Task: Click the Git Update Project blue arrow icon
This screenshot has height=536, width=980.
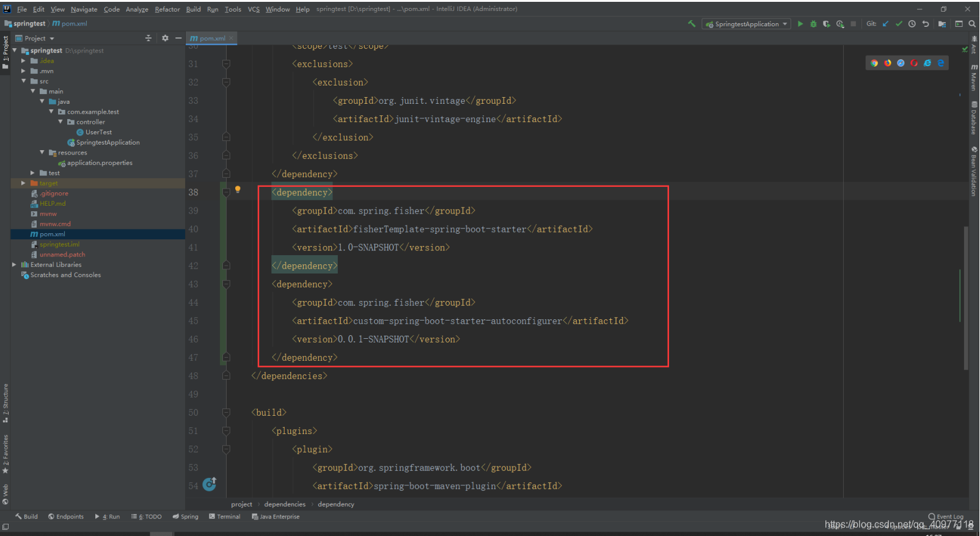Action: click(885, 24)
